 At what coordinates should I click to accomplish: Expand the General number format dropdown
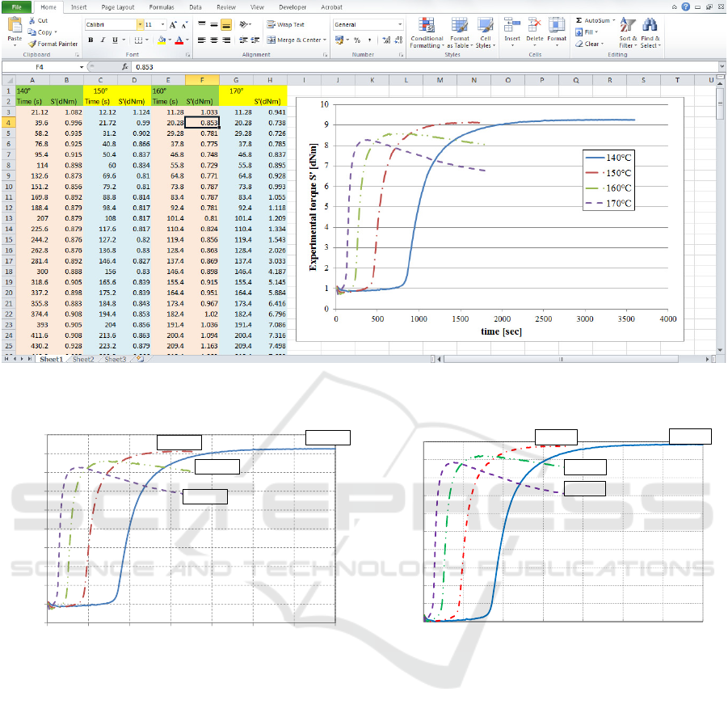pos(400,25)
